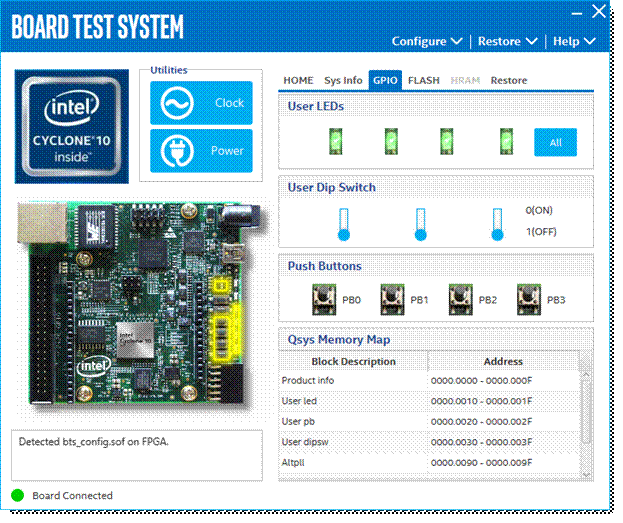
Task: Toggle the third User LED
Action: (447, 141)
